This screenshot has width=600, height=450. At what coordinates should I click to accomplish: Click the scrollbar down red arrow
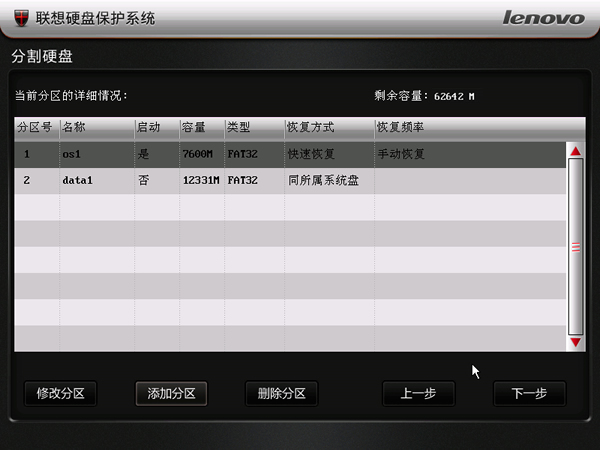(575, 343)
